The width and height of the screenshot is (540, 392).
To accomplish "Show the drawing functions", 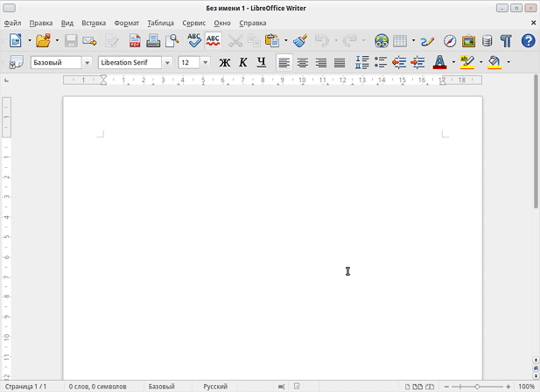I will (x=427, y=40).
